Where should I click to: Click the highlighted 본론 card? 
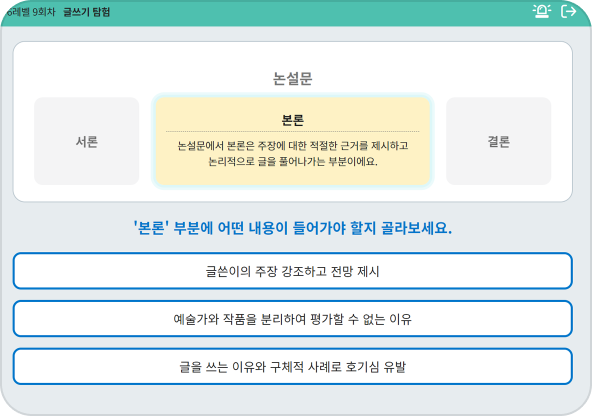(293, 141)
